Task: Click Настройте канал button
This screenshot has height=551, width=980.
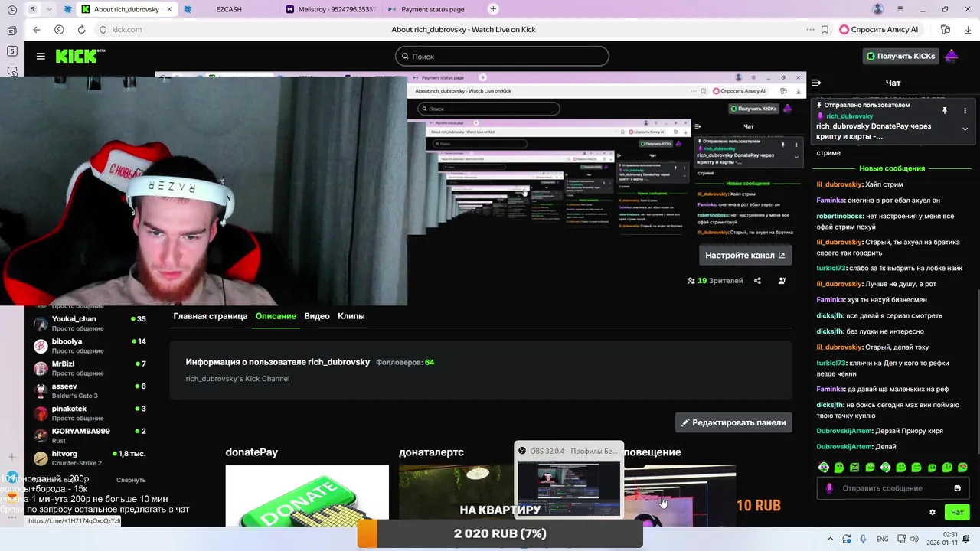Action: [x=745, y=255]
